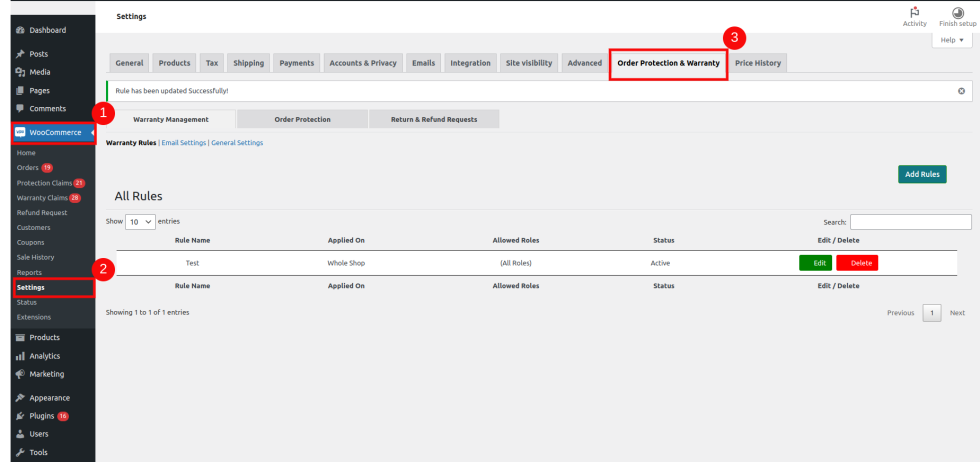This screenshot has width=980, height=462.
Task: Click the Warranty Rules link
Action: (131, 143)
